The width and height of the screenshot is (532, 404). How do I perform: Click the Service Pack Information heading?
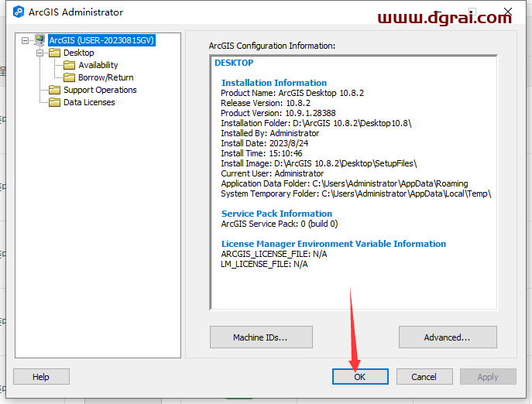click(x=276, y=214)
